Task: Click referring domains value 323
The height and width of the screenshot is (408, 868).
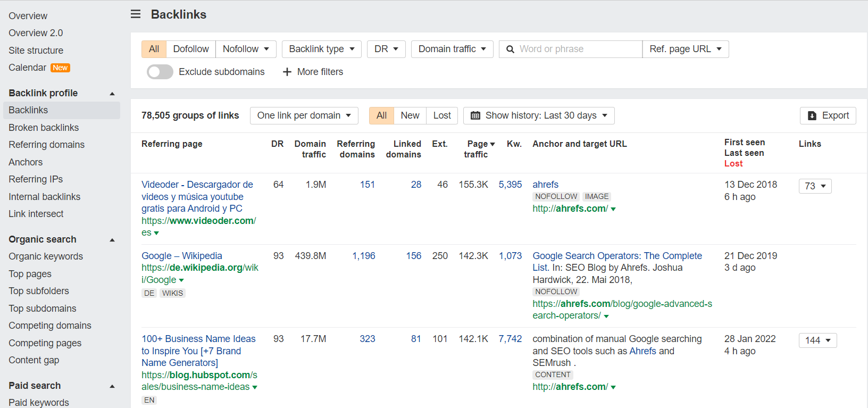Action: 368,339
